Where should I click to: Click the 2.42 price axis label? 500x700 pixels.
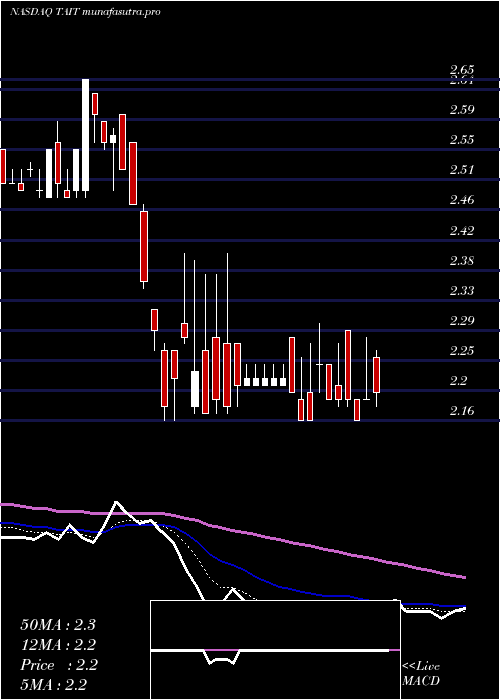point(462,230)
